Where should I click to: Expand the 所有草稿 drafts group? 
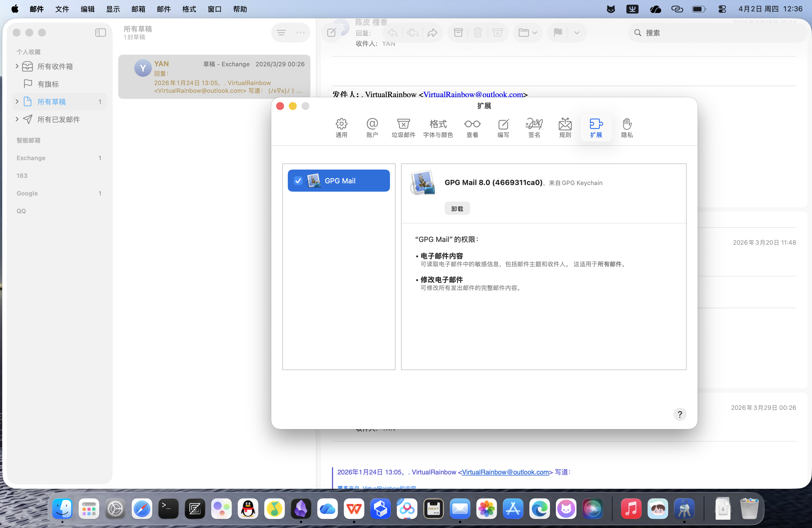tap(17, 102)
